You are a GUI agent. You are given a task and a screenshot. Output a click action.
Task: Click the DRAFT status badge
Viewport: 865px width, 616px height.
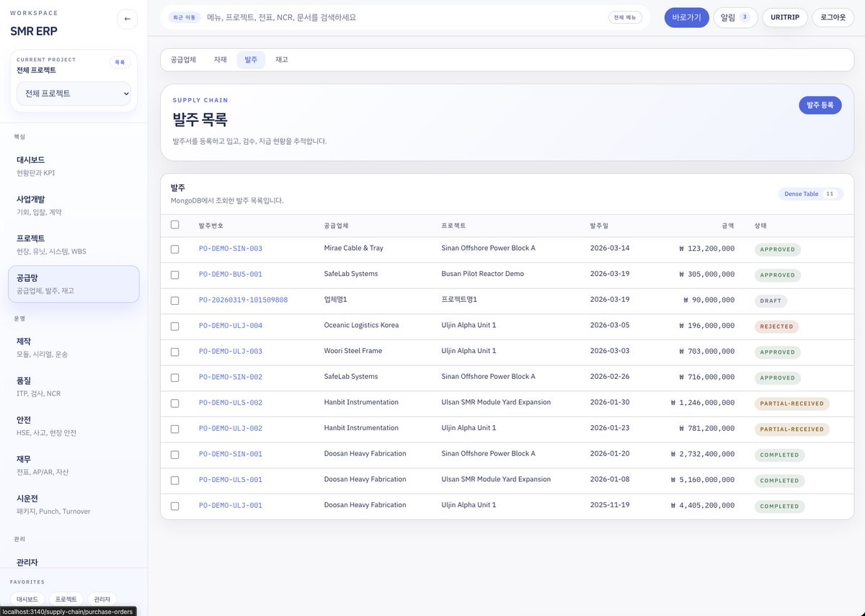click(x=771, y=301)
